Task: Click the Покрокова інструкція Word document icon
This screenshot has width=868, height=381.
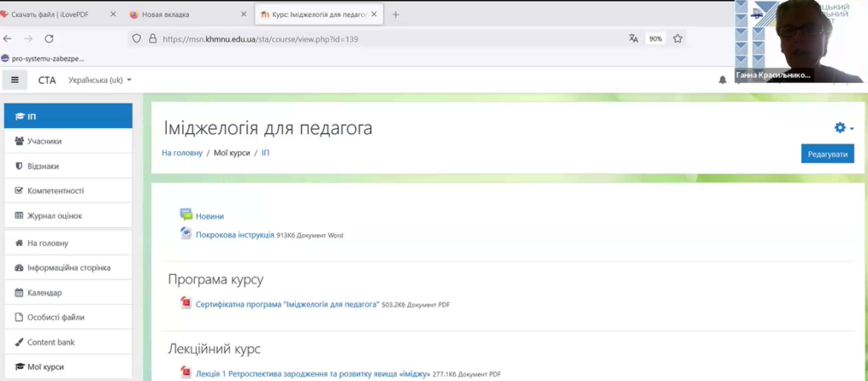Action: point(186,234)
